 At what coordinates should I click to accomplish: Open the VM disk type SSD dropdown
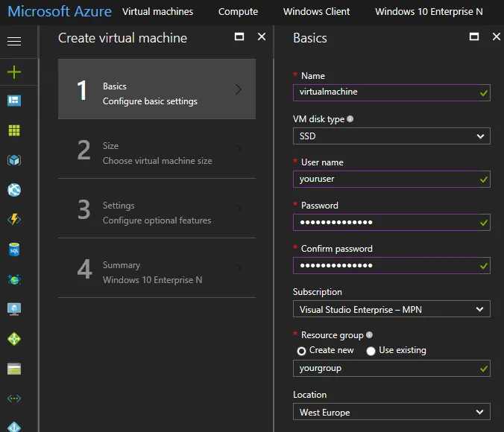(391, 136)
